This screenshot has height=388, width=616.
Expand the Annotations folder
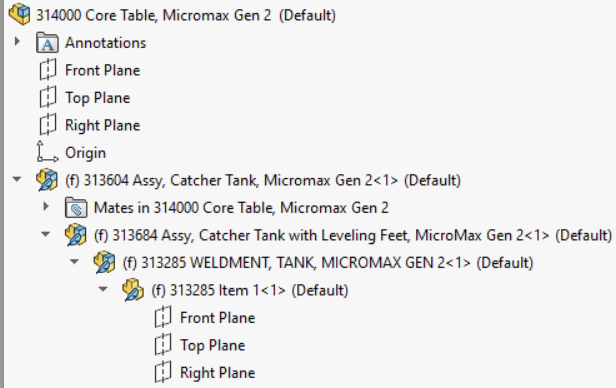tap(17, 41)
